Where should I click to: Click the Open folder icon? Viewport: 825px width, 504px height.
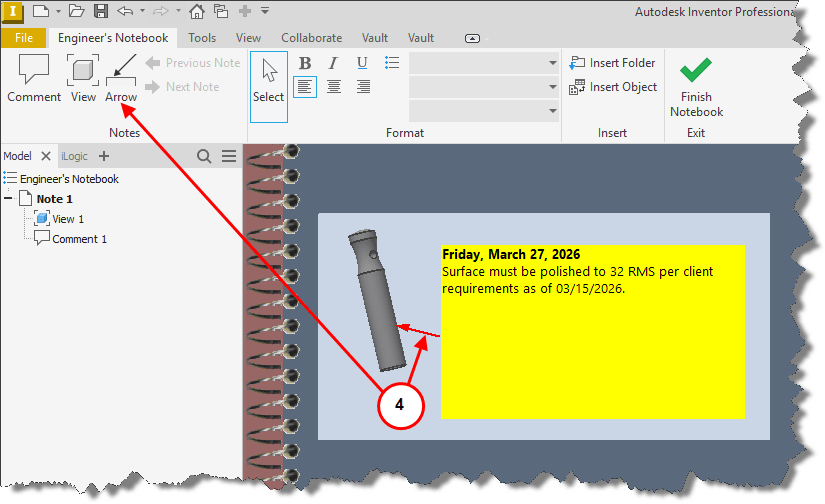77,11
